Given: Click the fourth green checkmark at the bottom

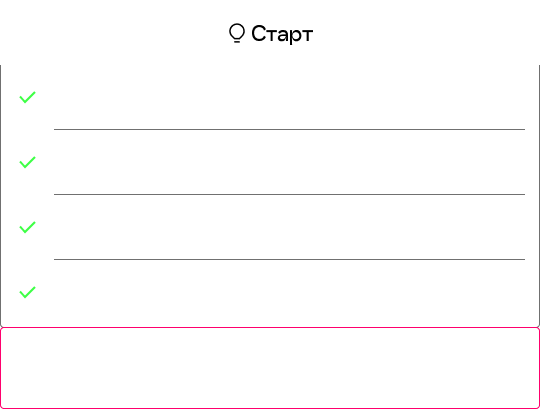Looking at the screenshot, I should click(x=28, y=292).
